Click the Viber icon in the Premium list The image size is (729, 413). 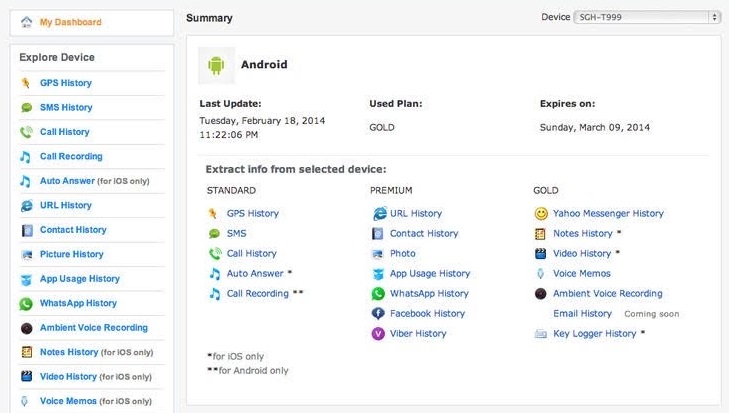coord(378,334)
